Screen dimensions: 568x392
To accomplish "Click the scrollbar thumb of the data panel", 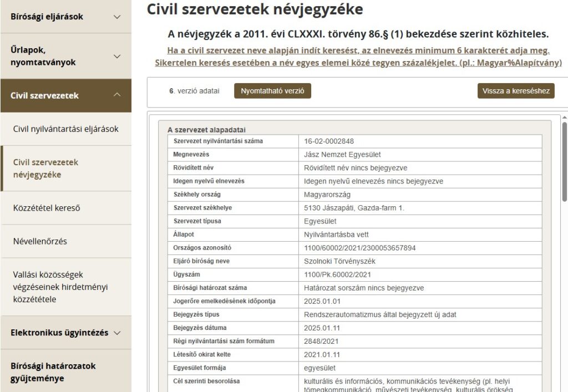I will 564,162.
